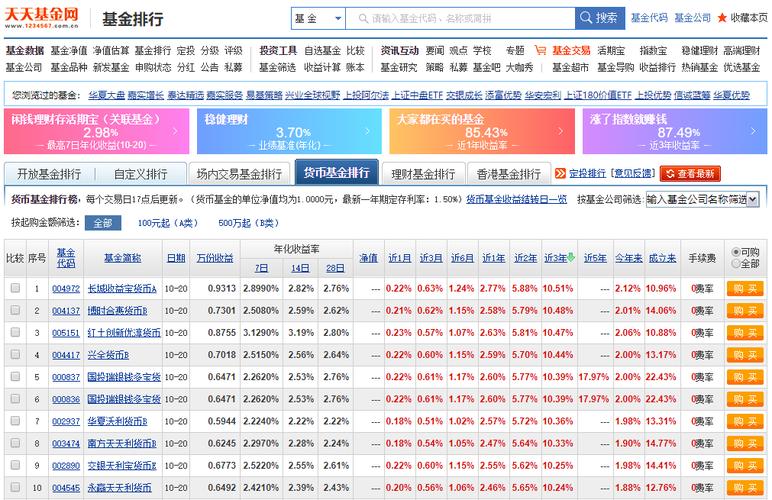Sort by the 28日 column header
This screenshot has width=772, height=500.
point(335,268)
